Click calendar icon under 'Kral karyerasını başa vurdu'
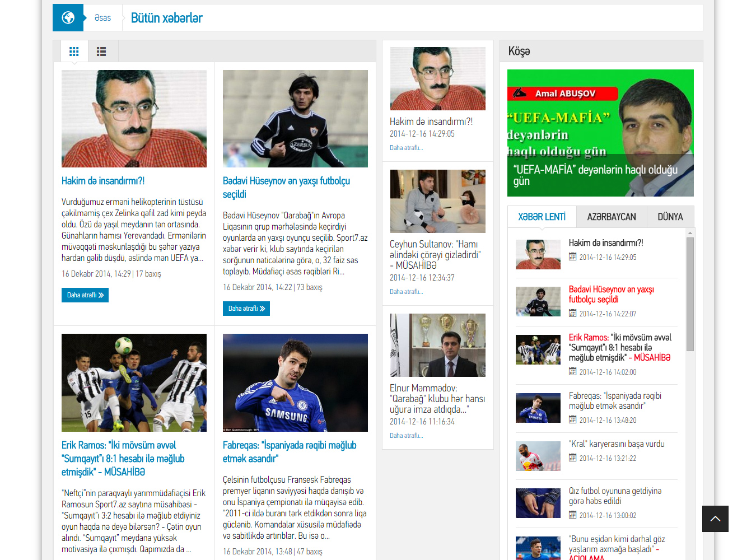Image resolution: width=756 pixels, height=560 pixels. tap(572, 458)
